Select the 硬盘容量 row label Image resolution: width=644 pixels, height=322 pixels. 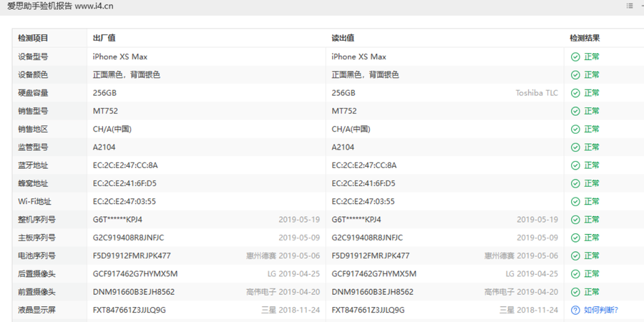[33, 93]
